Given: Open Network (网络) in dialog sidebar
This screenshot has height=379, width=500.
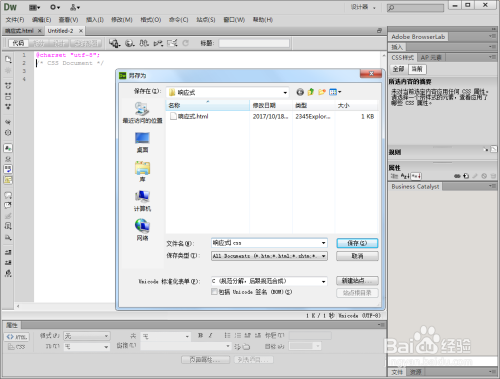Looking at the screenshot, I should click(142, 230).
